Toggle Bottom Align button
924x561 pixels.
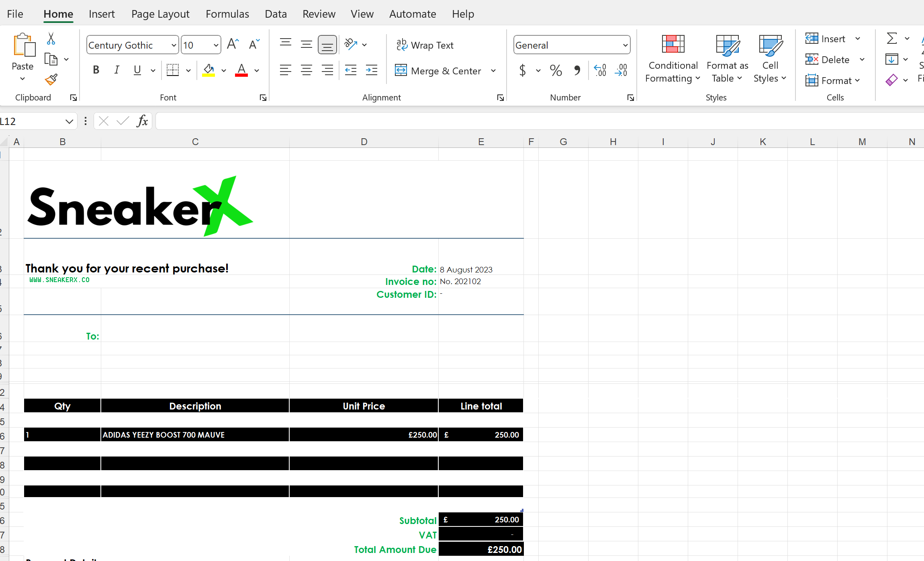327,44
